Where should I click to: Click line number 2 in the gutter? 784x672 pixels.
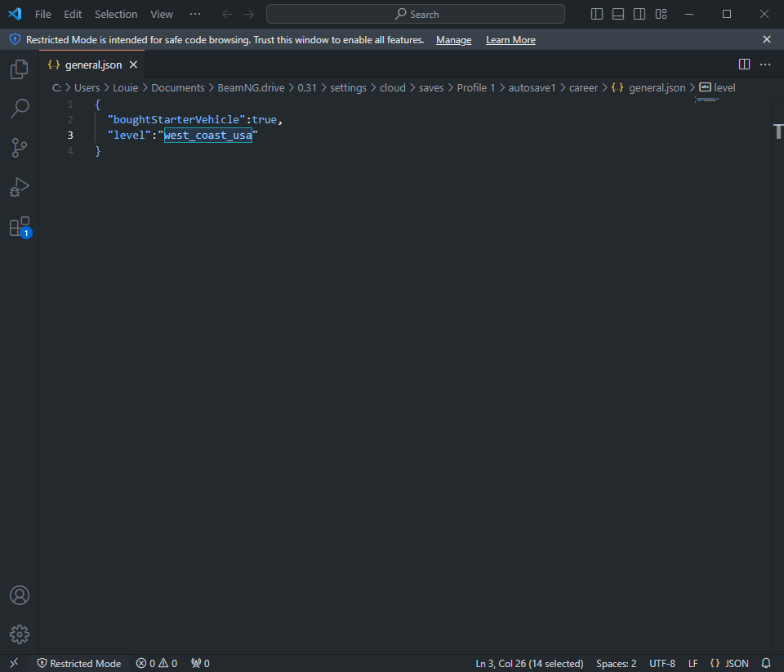tap(70, 119)
